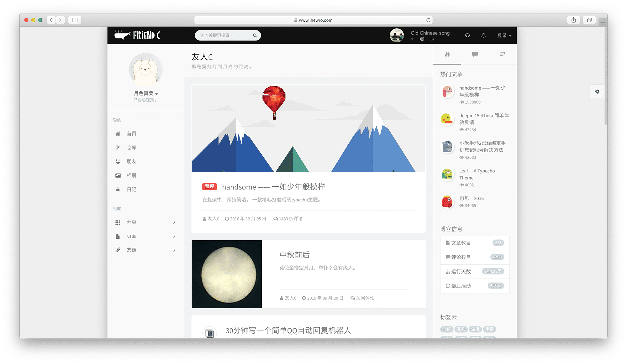Viewport: 627px width, 364px height.
Task: View 1483 条评论 comments link
Action: pyautogui.click(x=288, y=219)
